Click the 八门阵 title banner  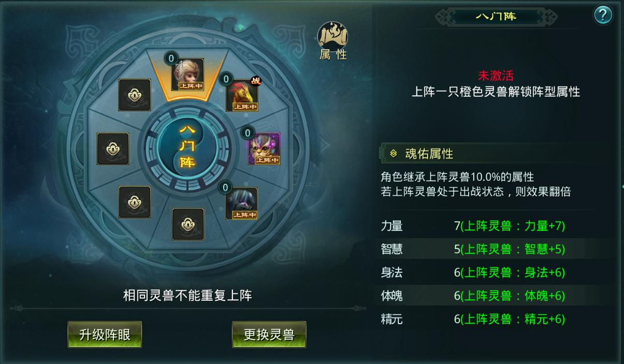[496, 16]
